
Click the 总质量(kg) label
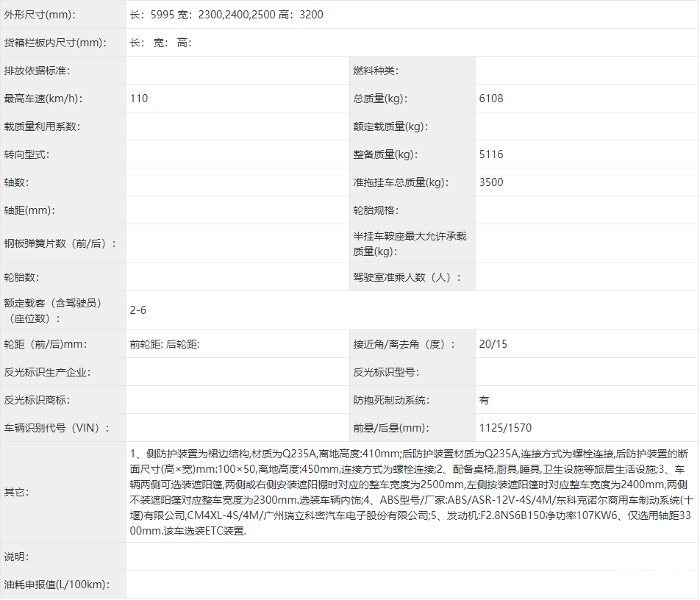point(380,99)
